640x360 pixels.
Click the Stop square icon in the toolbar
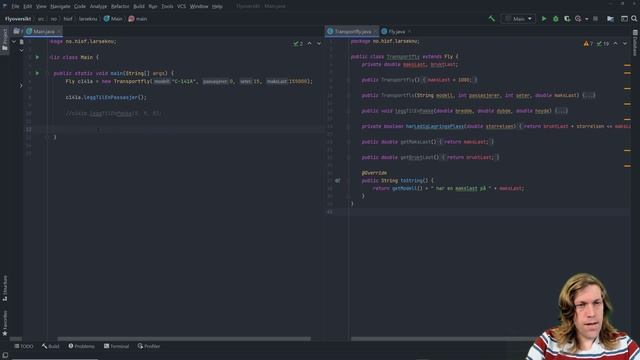(x=596, y=19)
